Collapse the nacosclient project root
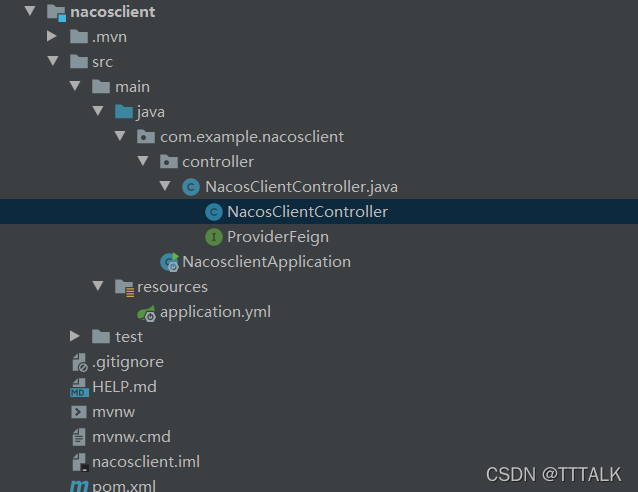The height and width of the screenshot is (492, 638). pos(30,11)
